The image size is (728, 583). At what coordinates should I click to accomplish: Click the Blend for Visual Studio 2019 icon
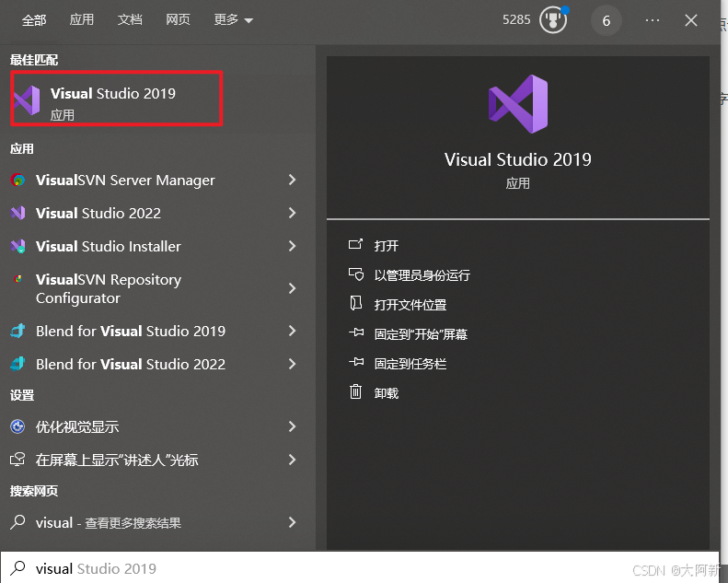pos(17,331)
